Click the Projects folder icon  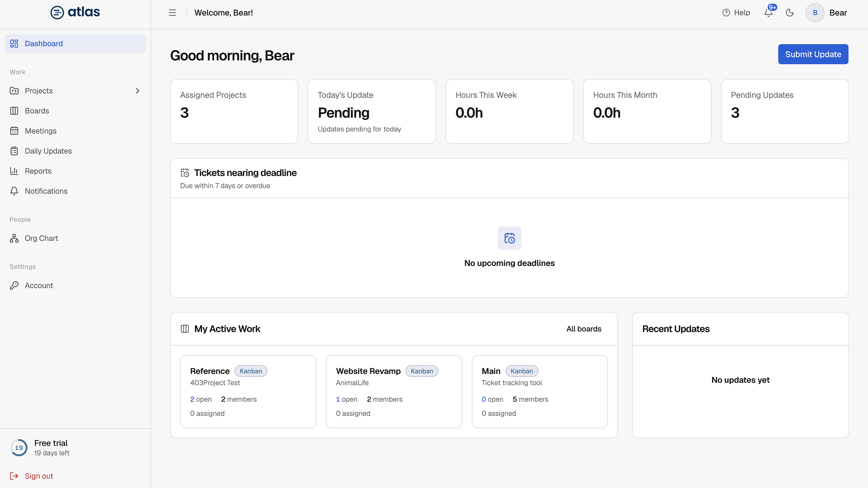coord(14,91)
